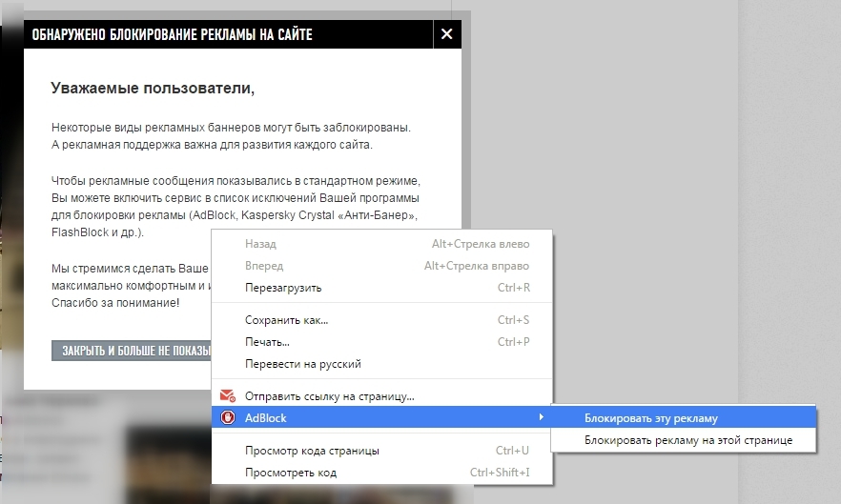
Task: Open 'Сохранить как...' from context menu
Action: (x=286, y=320)
